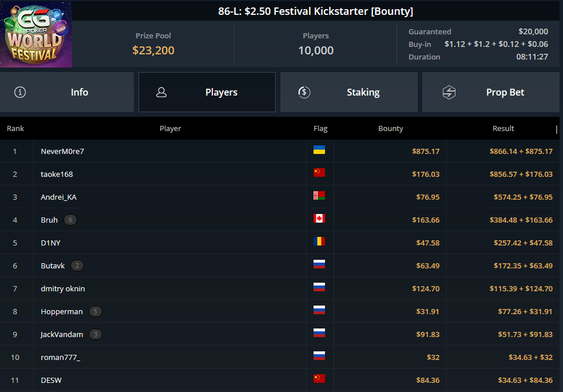Click Canada flag in Bruh's row
Screen dimensions: 563x392
point(319,218)
